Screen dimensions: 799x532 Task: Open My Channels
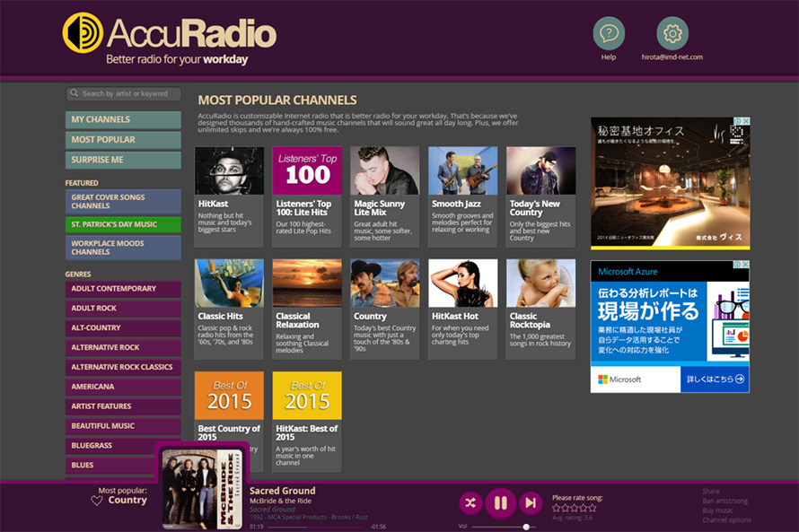click(x=123, y=119)
